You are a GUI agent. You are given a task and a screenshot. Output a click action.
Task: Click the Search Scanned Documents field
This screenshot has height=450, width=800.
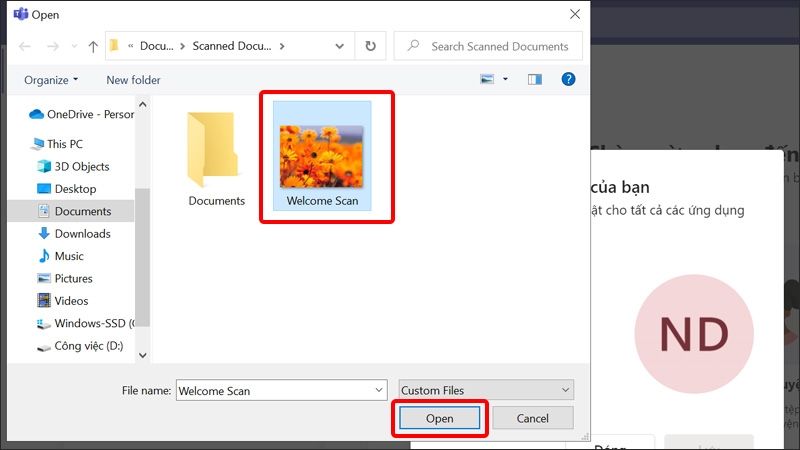pos(488,46)
